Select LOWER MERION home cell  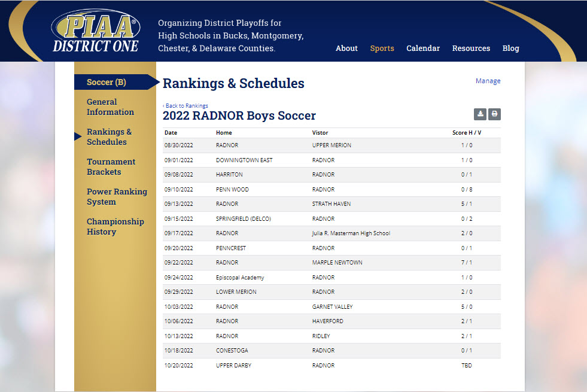236,291
